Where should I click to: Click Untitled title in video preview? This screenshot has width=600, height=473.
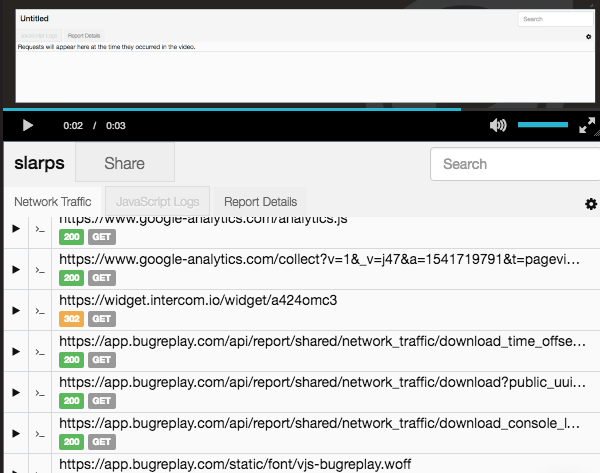point(34,18)
